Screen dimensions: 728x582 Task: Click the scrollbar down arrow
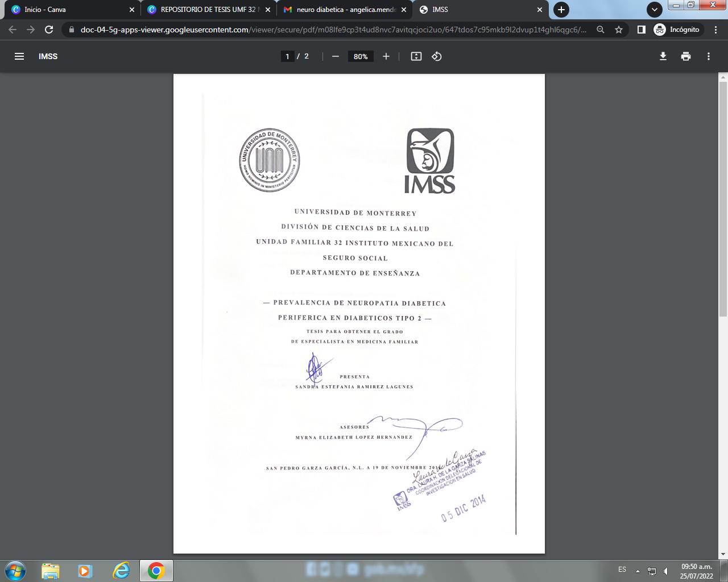click(x=723, y=554)
